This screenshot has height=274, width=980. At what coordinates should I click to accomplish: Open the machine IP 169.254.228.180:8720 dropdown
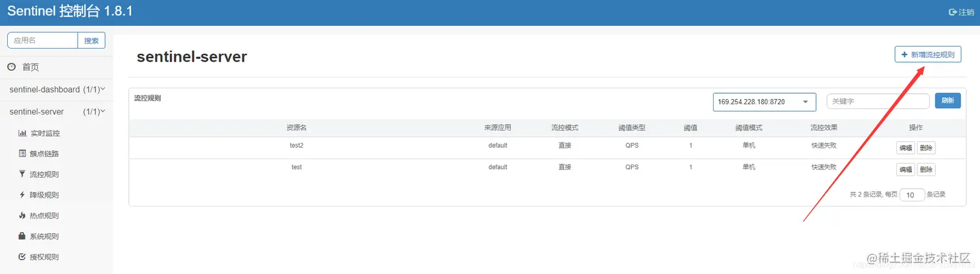pos(764,102)
